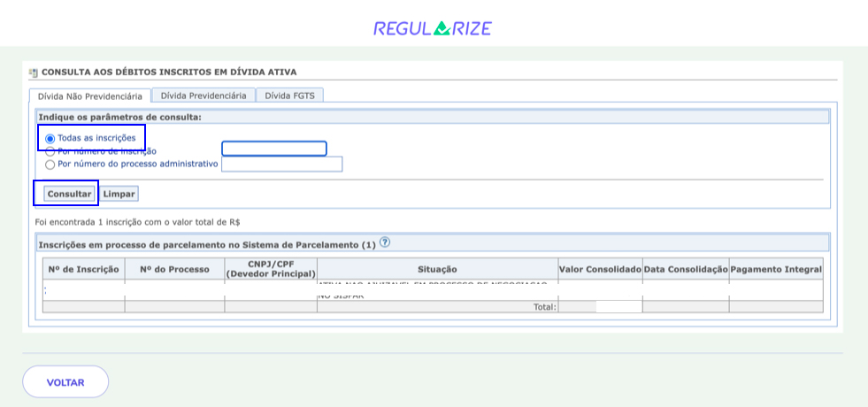868x407 pixels.
Task: Click the 'Nº de Inscrição' column header
Action: point(83,269)
